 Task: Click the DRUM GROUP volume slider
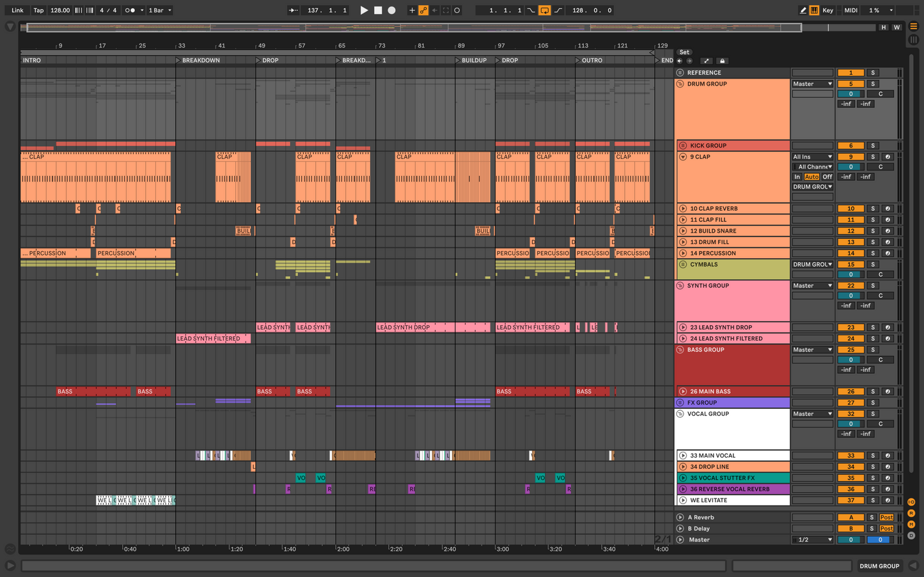click(850, 94)
